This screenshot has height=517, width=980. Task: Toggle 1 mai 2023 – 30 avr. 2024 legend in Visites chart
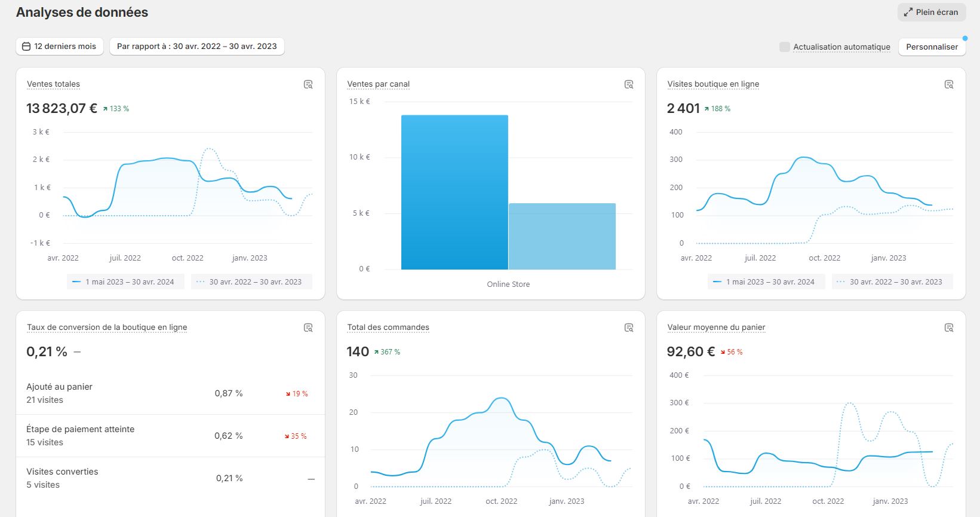pyautogui.click(x=766, y=282)
